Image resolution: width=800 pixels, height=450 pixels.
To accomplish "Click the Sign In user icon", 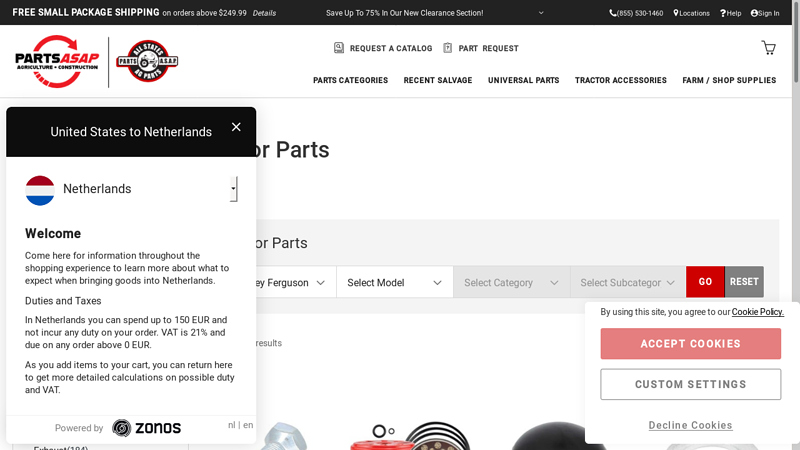I will point(754,13).
